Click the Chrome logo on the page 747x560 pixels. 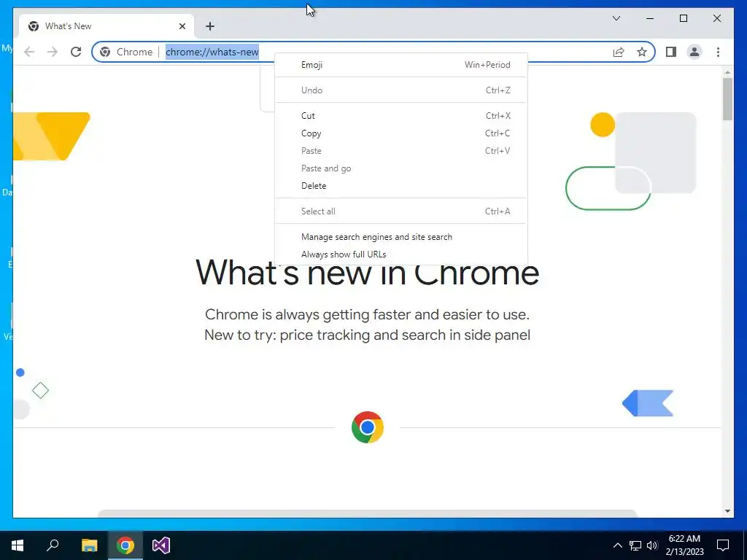368,427
